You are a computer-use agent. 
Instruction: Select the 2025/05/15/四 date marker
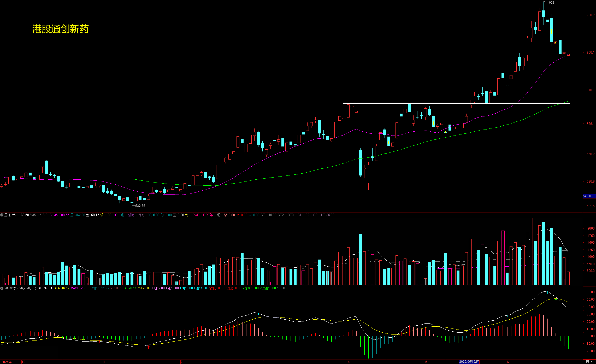coord(469,362)
